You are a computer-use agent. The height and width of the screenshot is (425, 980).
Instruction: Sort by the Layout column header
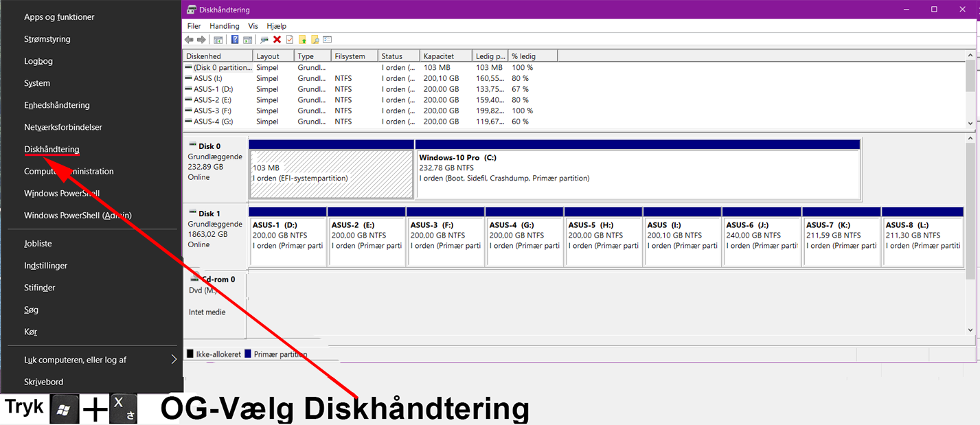273,56
